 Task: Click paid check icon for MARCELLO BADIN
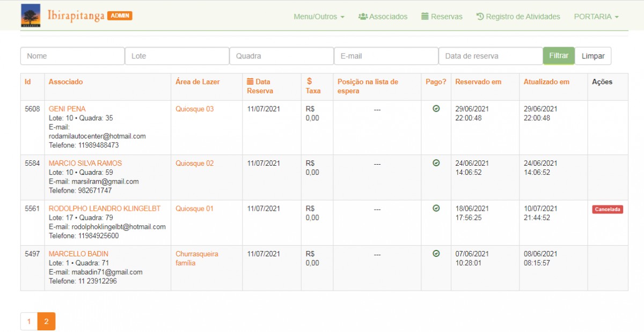pyautogui.click(x=436, y=254)
